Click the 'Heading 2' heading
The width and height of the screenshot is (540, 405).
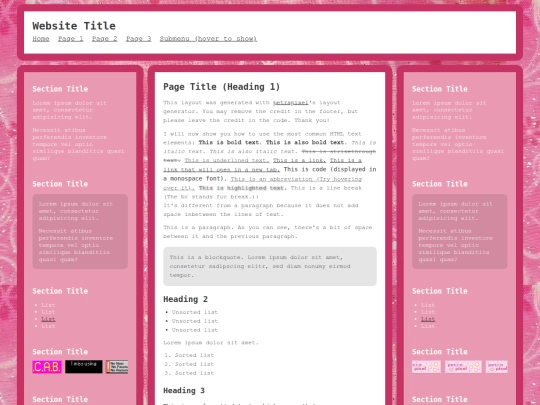pos(185,299)
